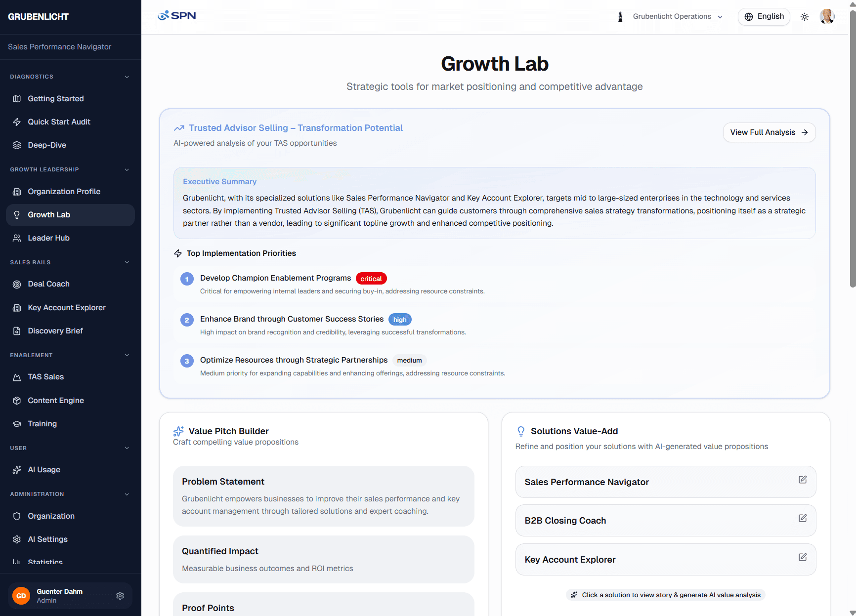
Task: Select Key Account Explorer in the sidebar
Action: click(66, 307)
